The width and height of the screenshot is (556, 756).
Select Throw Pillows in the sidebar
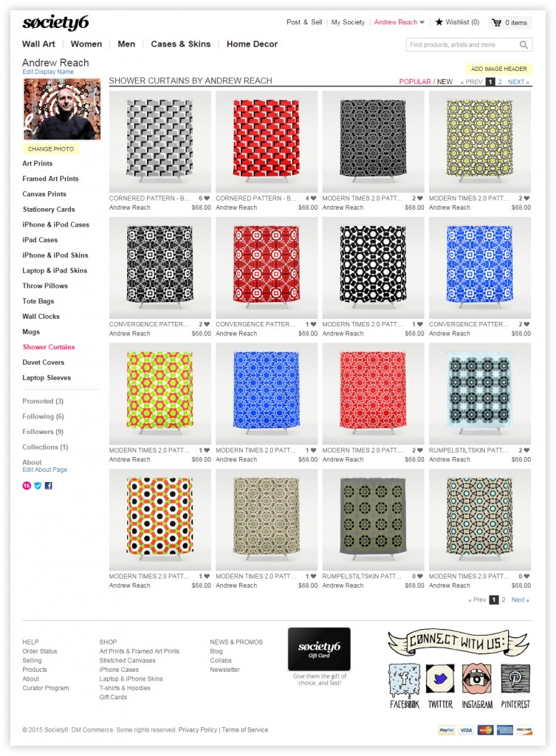pos(45,286)
